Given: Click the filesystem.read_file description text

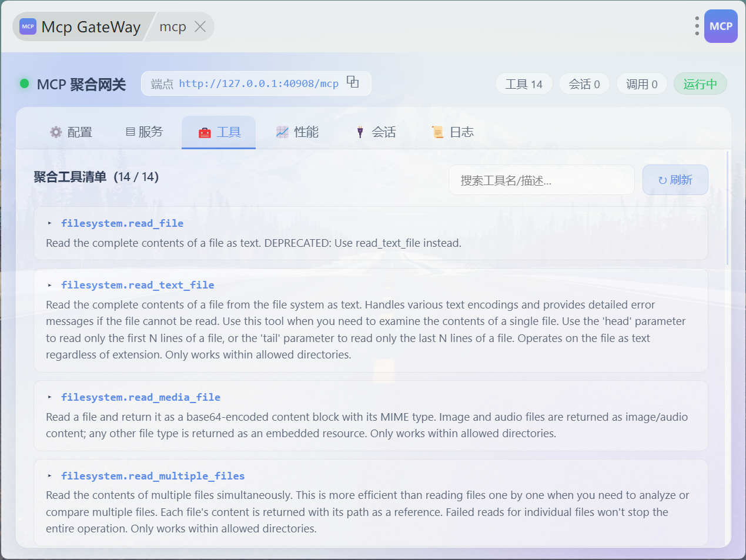Looking at the screenshot, I should [x=253, y=243].
